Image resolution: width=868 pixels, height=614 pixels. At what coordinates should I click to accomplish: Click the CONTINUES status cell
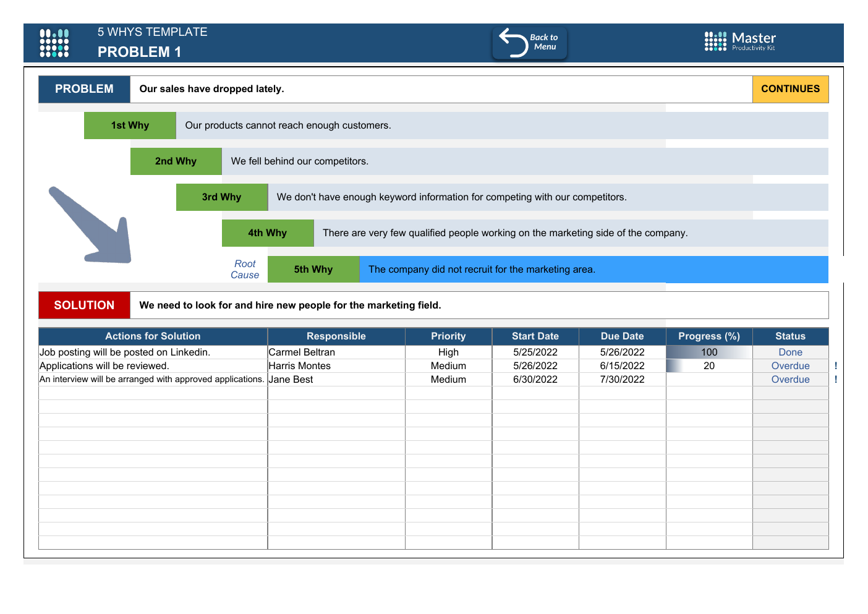(x=790, y=89)
